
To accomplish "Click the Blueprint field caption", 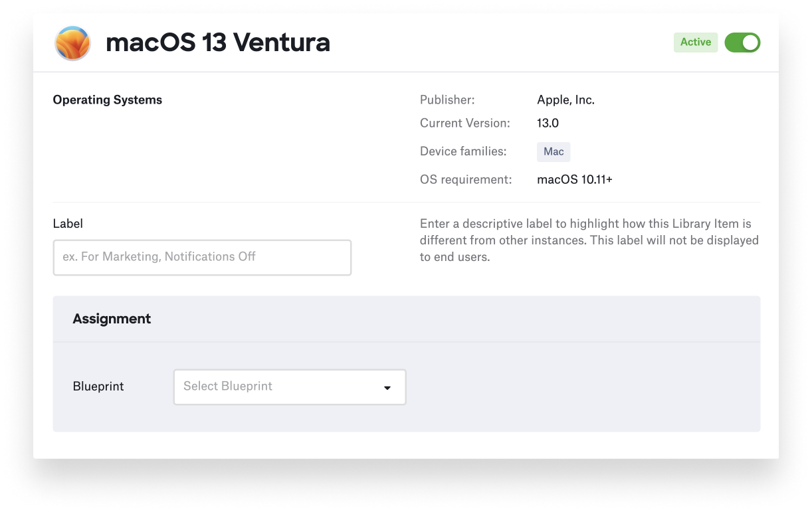I will point(98,386).
